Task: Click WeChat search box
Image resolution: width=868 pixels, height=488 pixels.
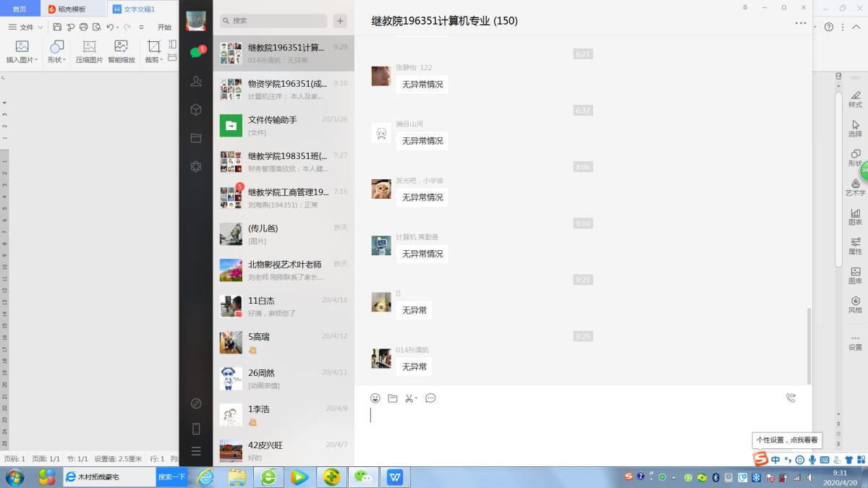Action: [x=273, y=21]
